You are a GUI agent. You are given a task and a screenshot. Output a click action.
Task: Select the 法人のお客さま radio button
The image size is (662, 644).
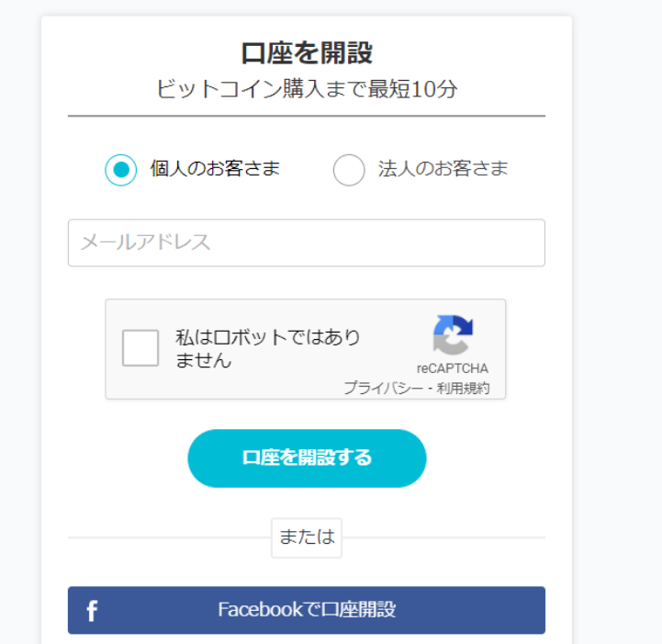coord(349,170)
